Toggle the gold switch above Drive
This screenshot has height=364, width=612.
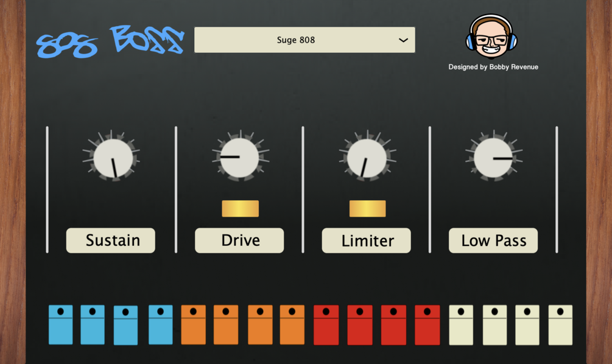(241, 209)
